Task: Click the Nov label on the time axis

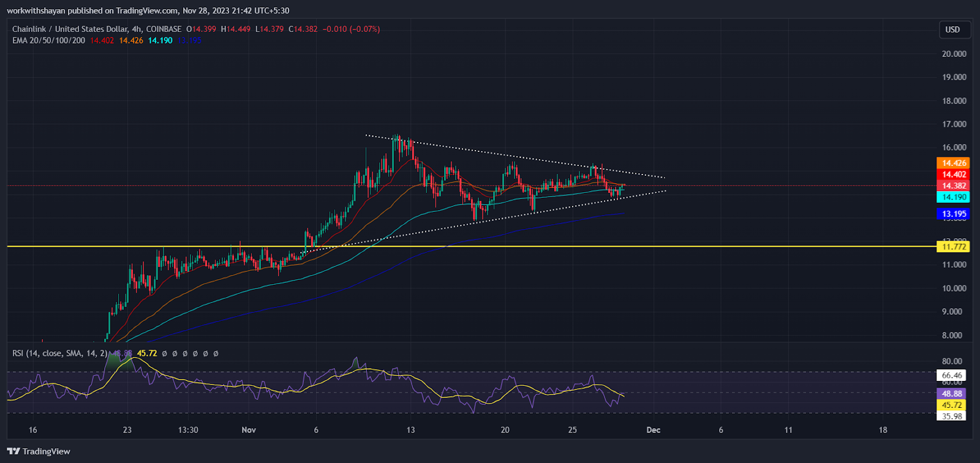Action: [249, 430]
